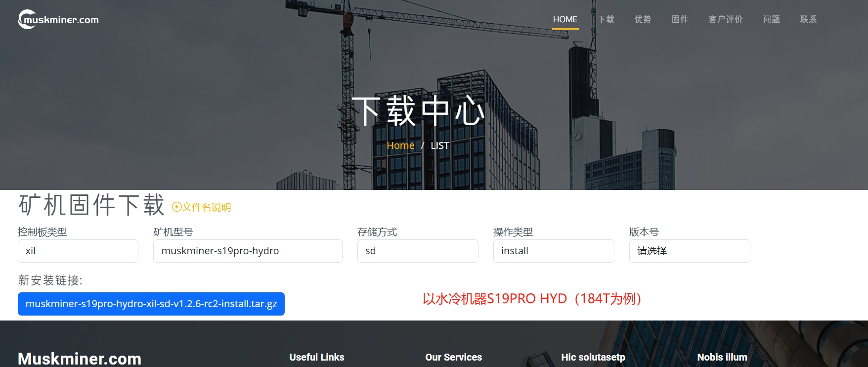The height and width of the screenshot is (367, 868).
Task: Click the 矿机型号 field label
Action: tap(173, 232)
